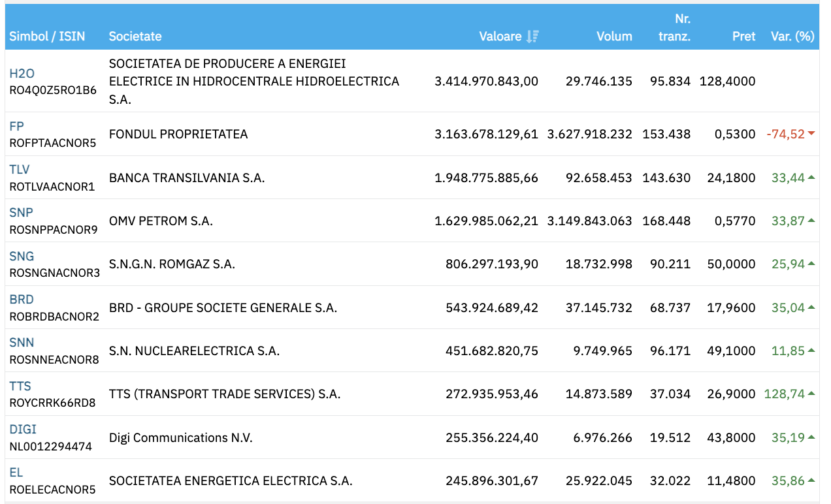Select ISIN text ROSNPPACNOR9
Screen dimensions: 831x504
[x=54, y=230]
